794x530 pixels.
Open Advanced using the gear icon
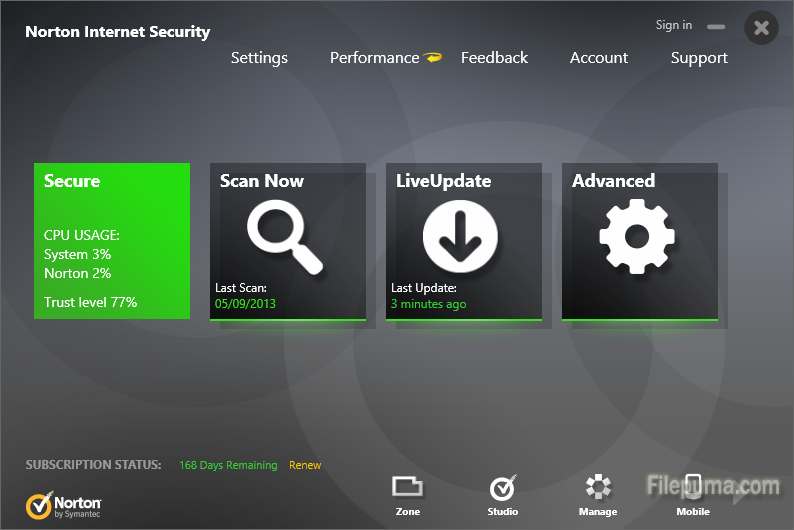click(x=638, y=236)
